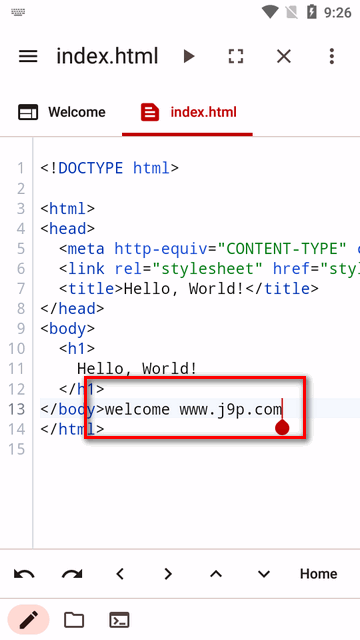The width and height of the screenshot is (360, 640).
Task: Select the pencil editor mode icon
Action: pos(29,620)
